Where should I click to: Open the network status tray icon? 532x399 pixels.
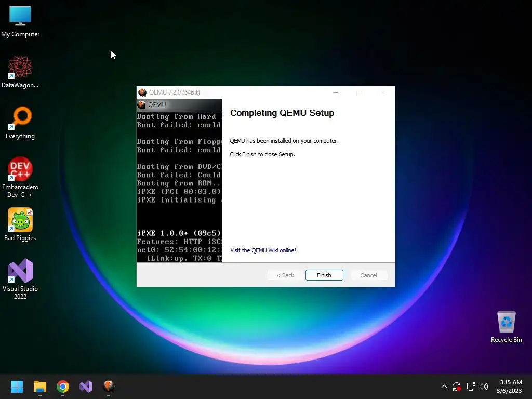pyautogui.click(x=471, y=387)
